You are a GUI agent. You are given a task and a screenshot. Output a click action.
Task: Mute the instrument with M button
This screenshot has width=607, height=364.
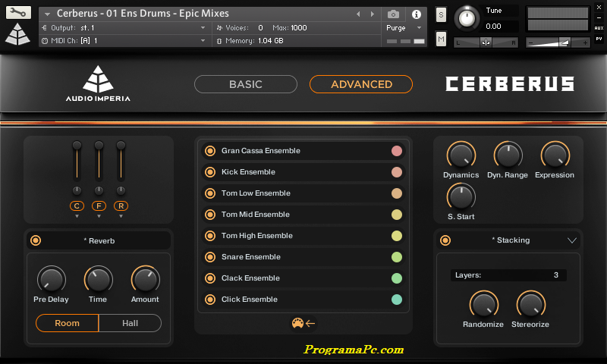441,39
